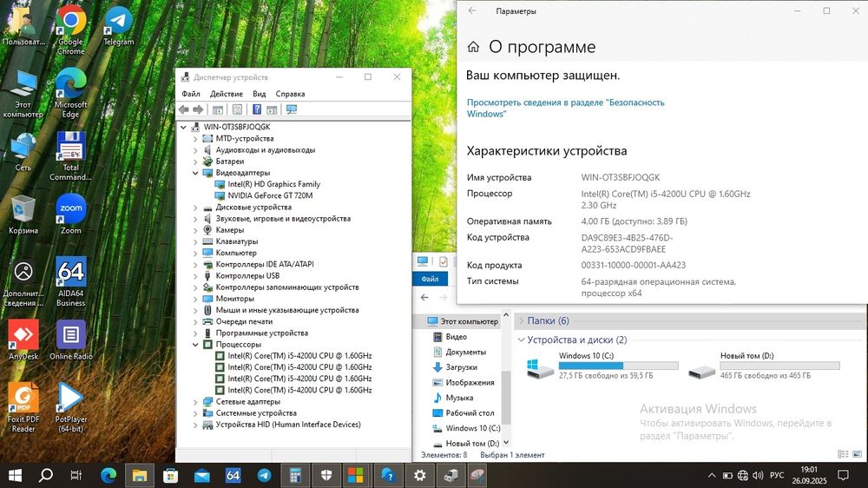Image resolution: width=868 pixels, height=488 pixels.
Task: Open the Действие menu
Action: tap(227, 94)
